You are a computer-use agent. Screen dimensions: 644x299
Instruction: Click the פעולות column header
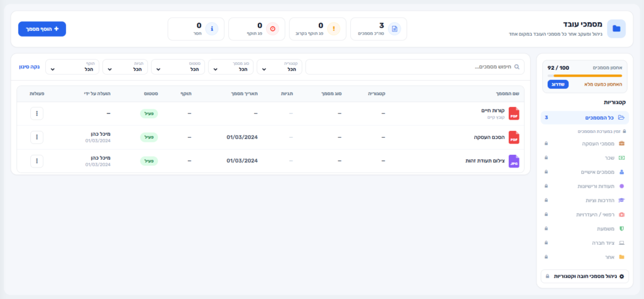[37, 94]
